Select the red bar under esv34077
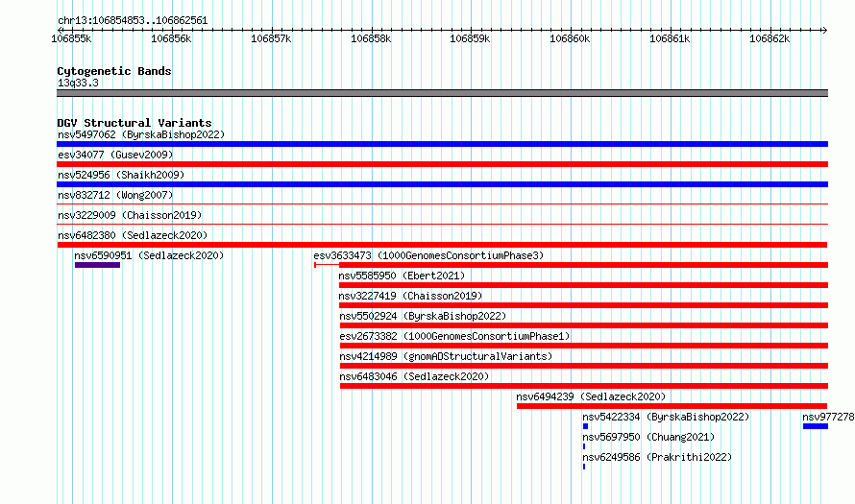 [442, 164]
